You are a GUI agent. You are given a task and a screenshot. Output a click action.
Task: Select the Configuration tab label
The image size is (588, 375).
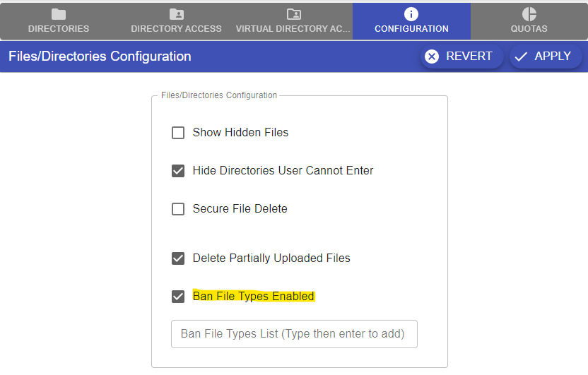click(x=411, y=29)
